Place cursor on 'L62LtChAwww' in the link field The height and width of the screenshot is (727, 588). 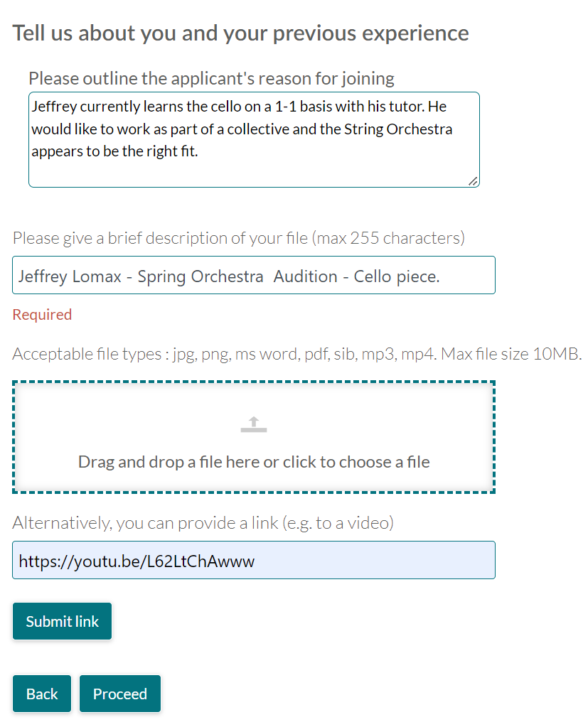coord(201,561)
